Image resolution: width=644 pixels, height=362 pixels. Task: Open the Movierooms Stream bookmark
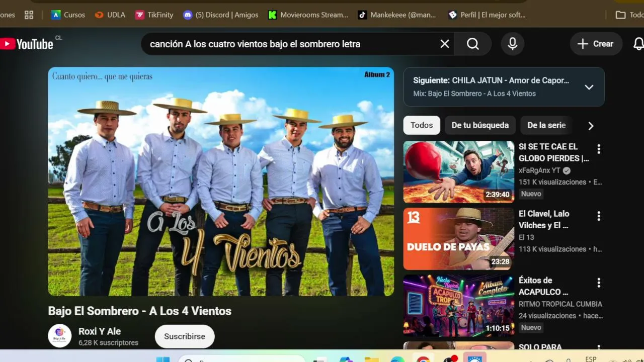coord(308,15)
